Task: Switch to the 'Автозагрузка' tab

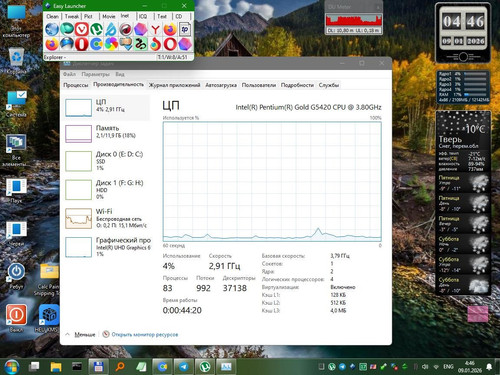Action: [221, 85]
